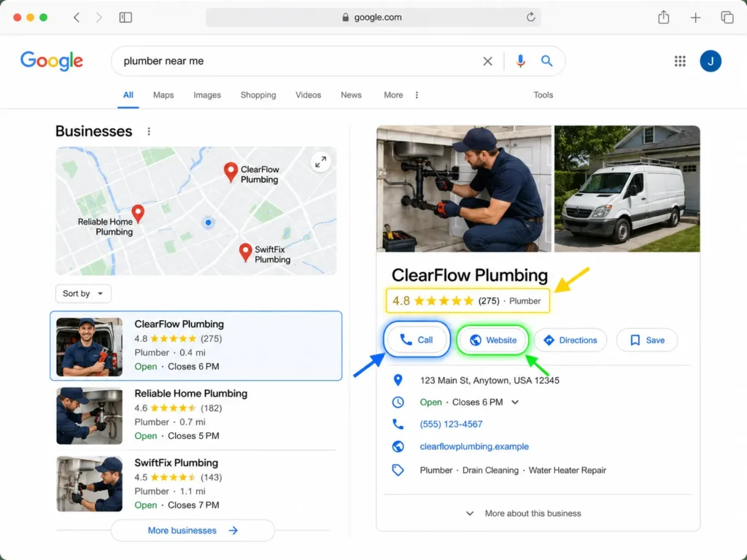Click the Reliable Home Plumbing thumbnail photo
The width and height of the screenshot is (747, 560).
[89, 416]
